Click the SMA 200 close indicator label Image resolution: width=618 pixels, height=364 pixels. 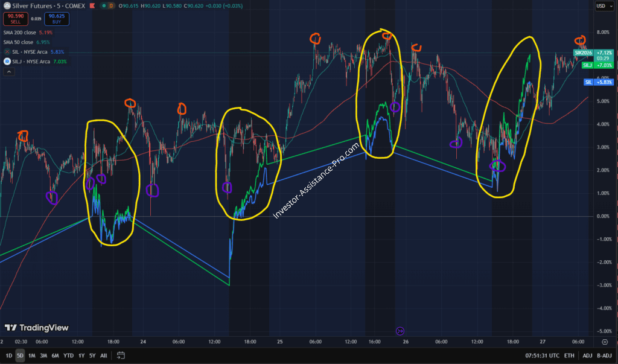point(19,33)
